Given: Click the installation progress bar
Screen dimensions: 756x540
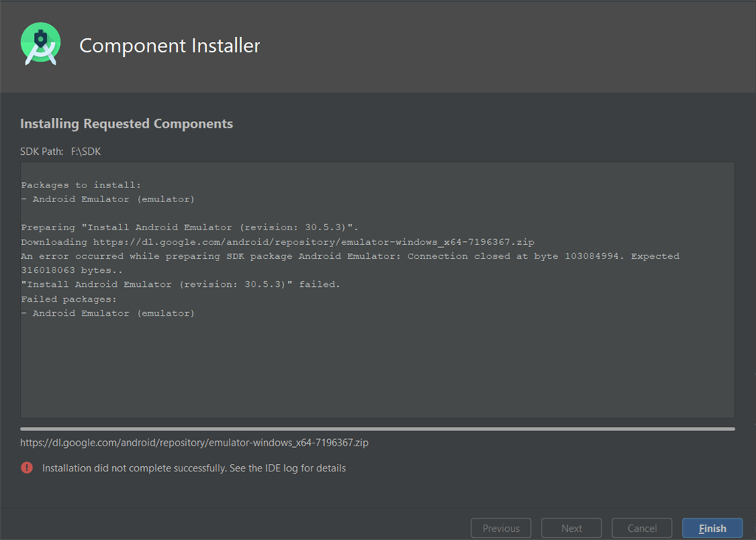Looking at the screenshot, I should [377, 429].
